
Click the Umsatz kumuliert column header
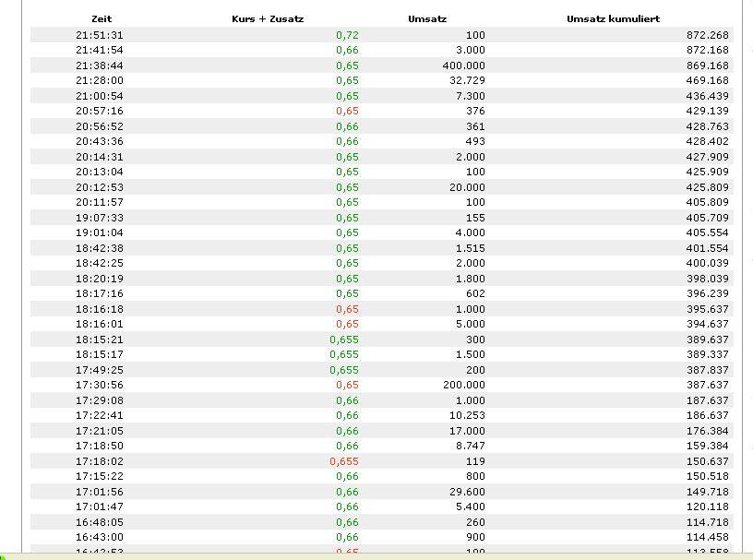coord(614,19)
